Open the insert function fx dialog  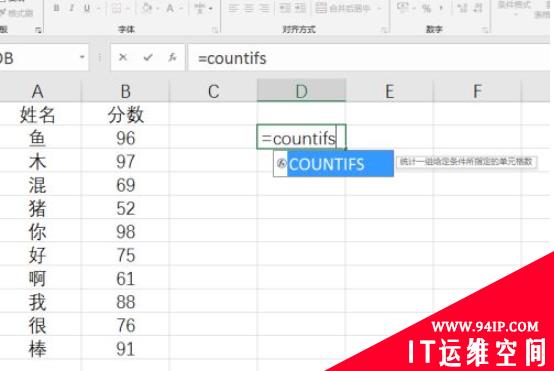click(172, 57)
